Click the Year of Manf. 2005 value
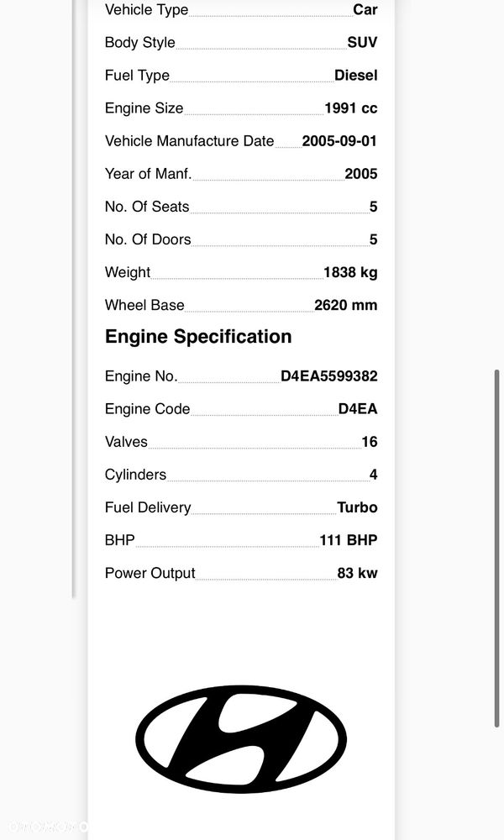The height and width of the screenshot is (840, 504). pyautogui.click(x=361, y=174)
